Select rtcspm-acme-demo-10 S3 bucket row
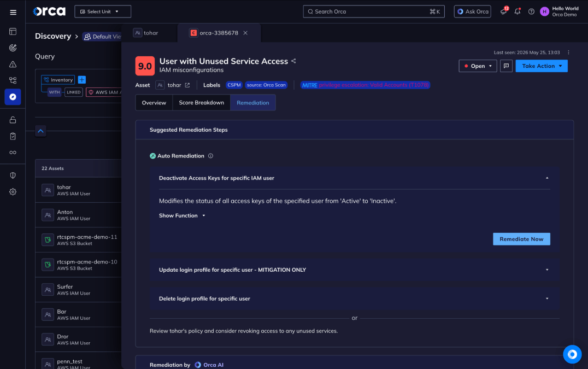 [78, 265]
